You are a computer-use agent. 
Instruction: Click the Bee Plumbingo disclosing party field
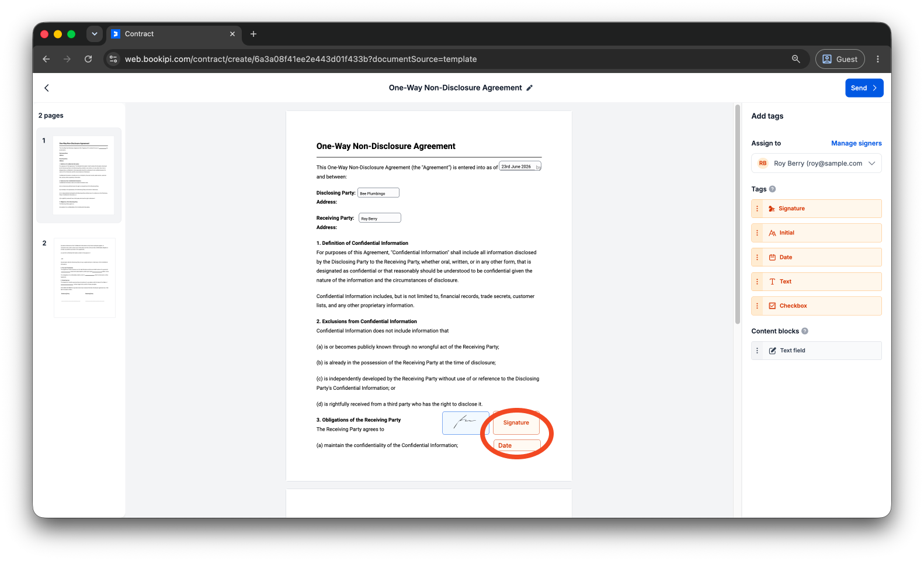tap(378, 193)
